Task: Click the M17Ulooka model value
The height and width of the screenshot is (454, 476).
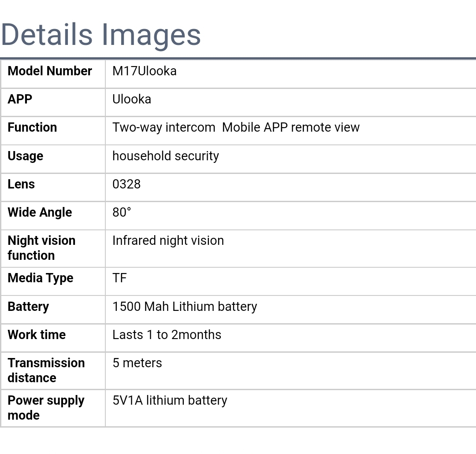Action: click(145, 71)
